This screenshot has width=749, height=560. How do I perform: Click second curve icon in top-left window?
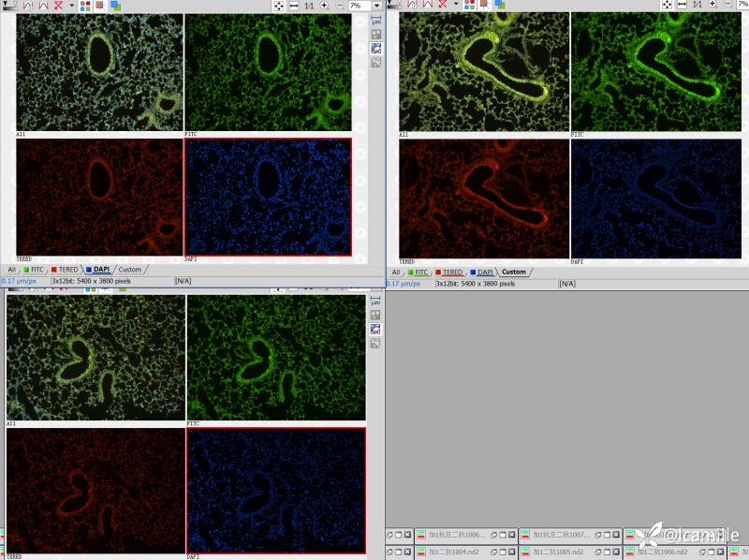(x=43, y=6)
